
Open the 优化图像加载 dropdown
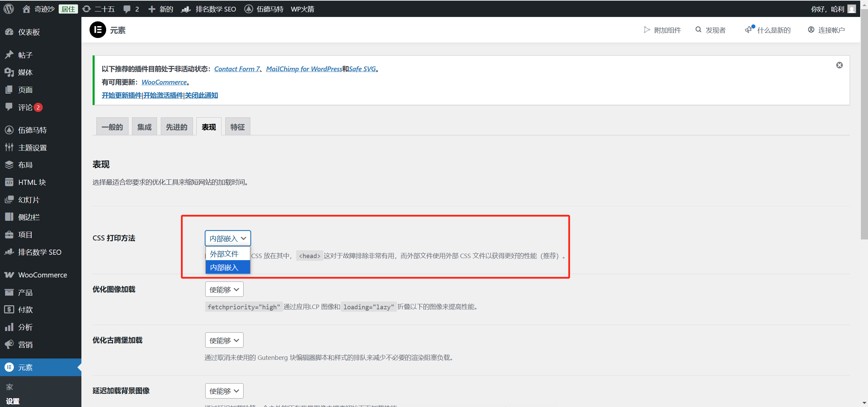pyautogui.click(x=224, y=289)
